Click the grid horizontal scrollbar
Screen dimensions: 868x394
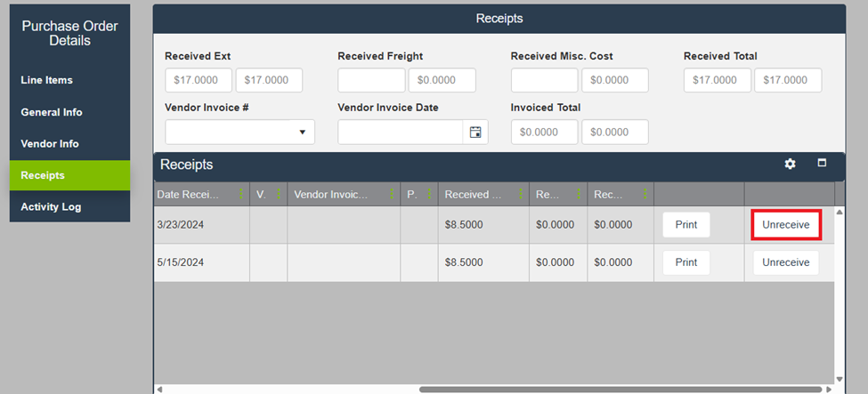tap(620, 389)
